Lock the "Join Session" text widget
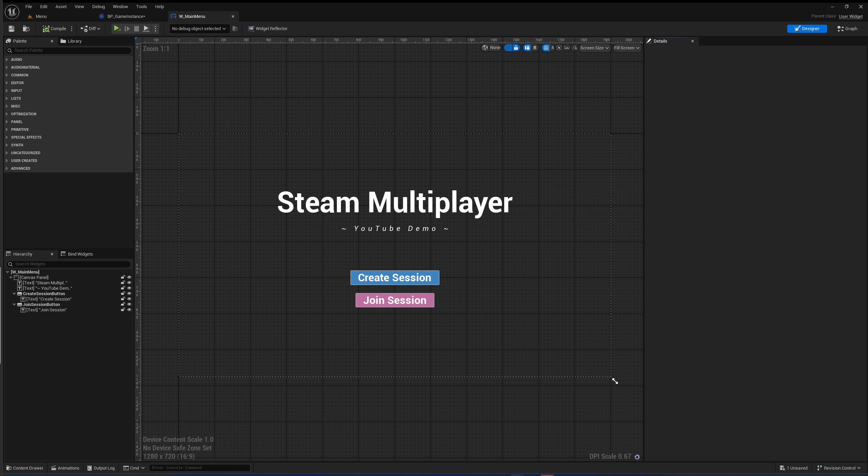 coord(123,310)
